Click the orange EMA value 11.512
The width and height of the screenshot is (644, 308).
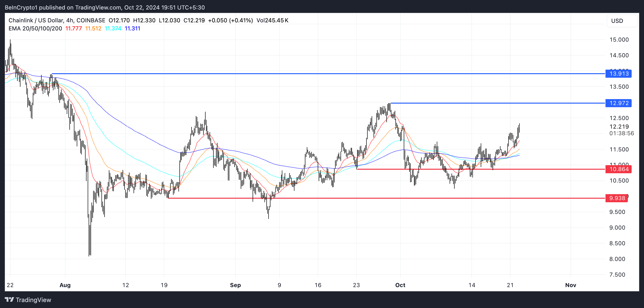point(93,29)
